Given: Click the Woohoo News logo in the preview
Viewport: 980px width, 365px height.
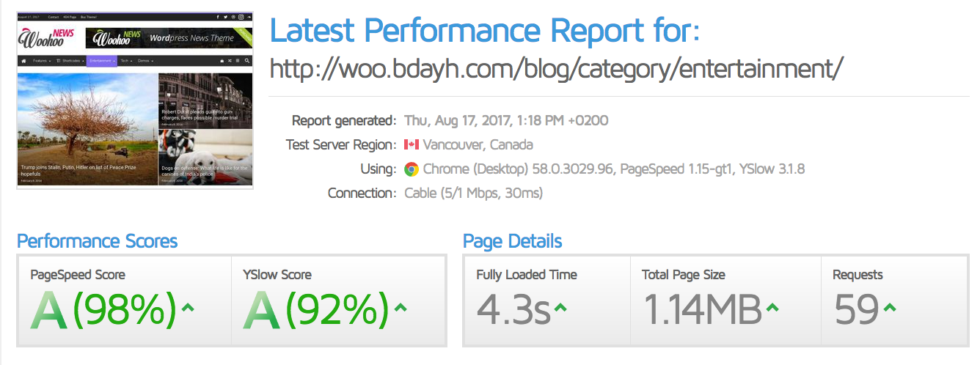Looking at the screenshot, I should (x=43, y=38).
